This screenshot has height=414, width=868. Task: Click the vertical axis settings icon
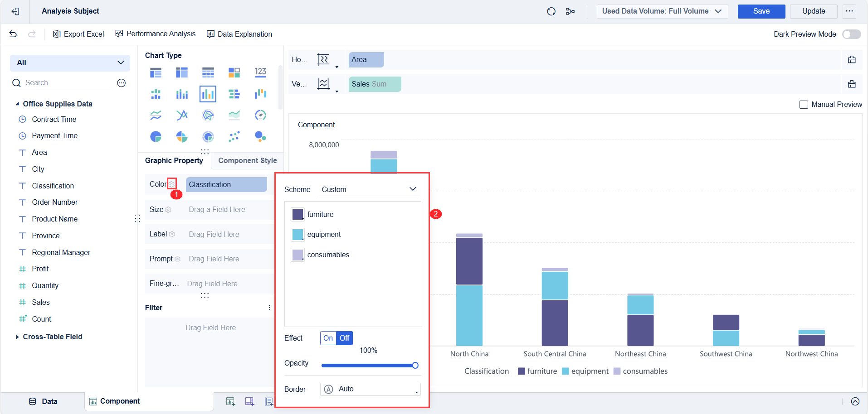(x=323, y=84)
